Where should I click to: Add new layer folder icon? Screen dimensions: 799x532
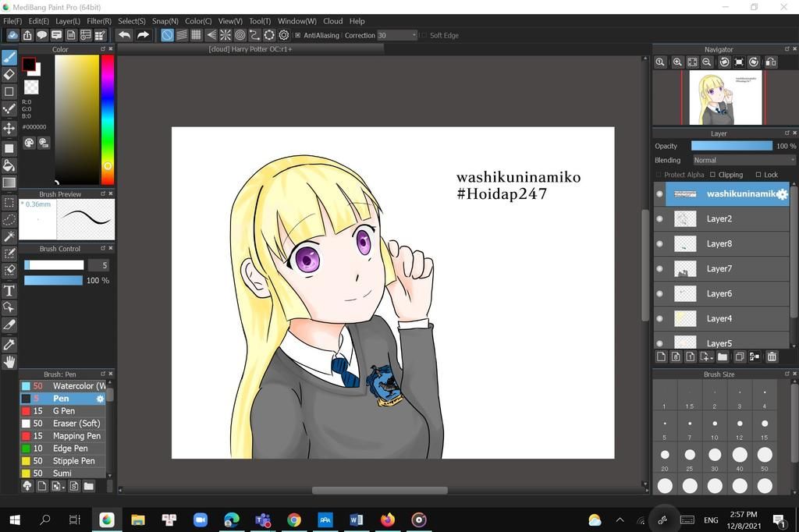722,356
